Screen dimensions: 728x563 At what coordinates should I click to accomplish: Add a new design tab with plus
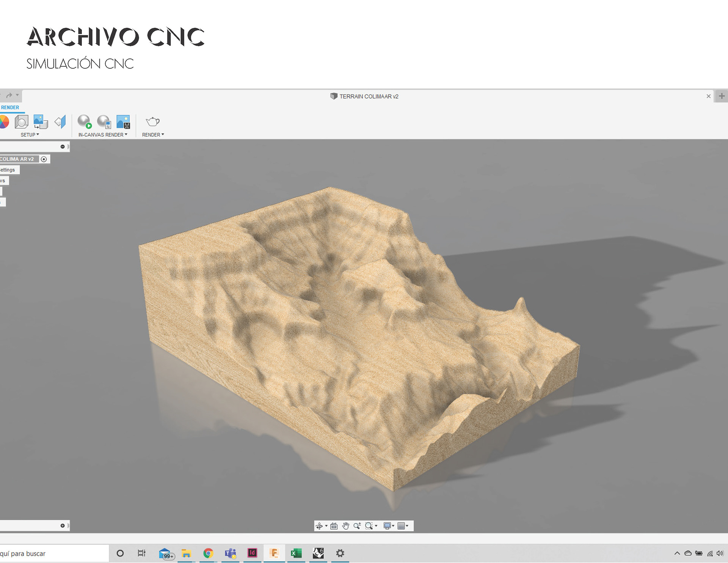(722, 96)
